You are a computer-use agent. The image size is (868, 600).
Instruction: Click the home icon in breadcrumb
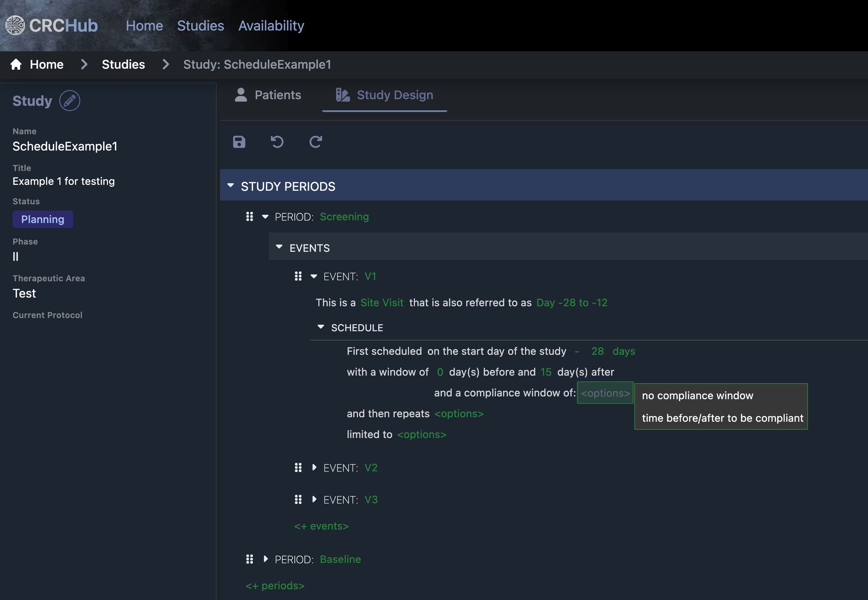16,64
